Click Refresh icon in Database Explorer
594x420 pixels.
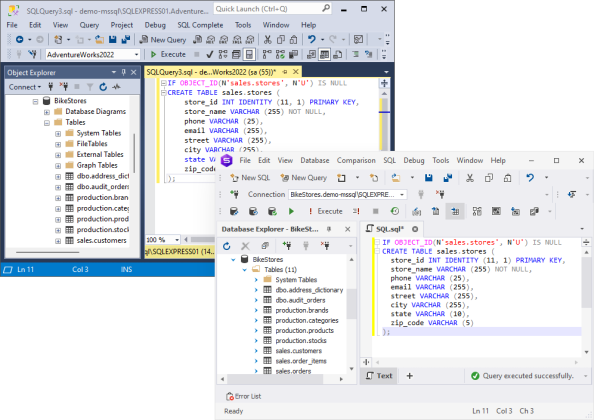pos(227,246)
